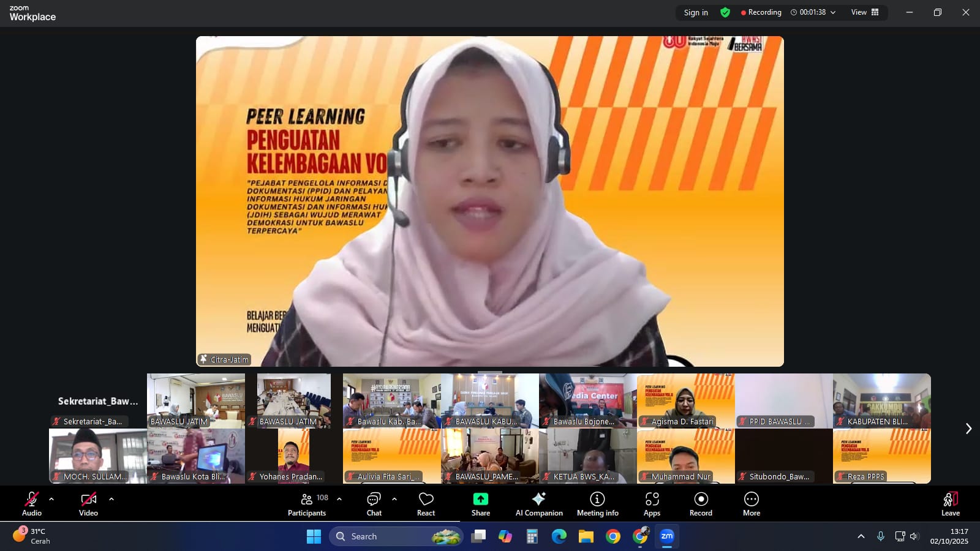Open the More options menu
Viewport: 980px width, 551px height.
752,504
